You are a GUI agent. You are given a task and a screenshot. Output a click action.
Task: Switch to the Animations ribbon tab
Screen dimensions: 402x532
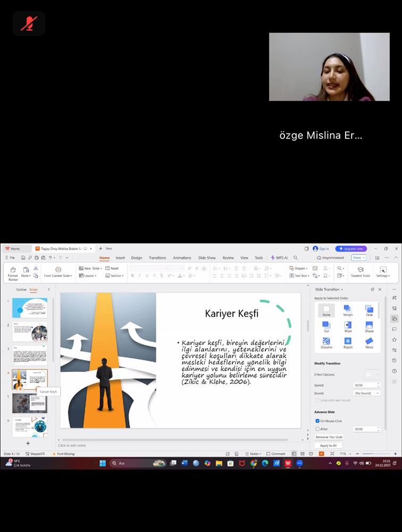click(x=182, y=257)
